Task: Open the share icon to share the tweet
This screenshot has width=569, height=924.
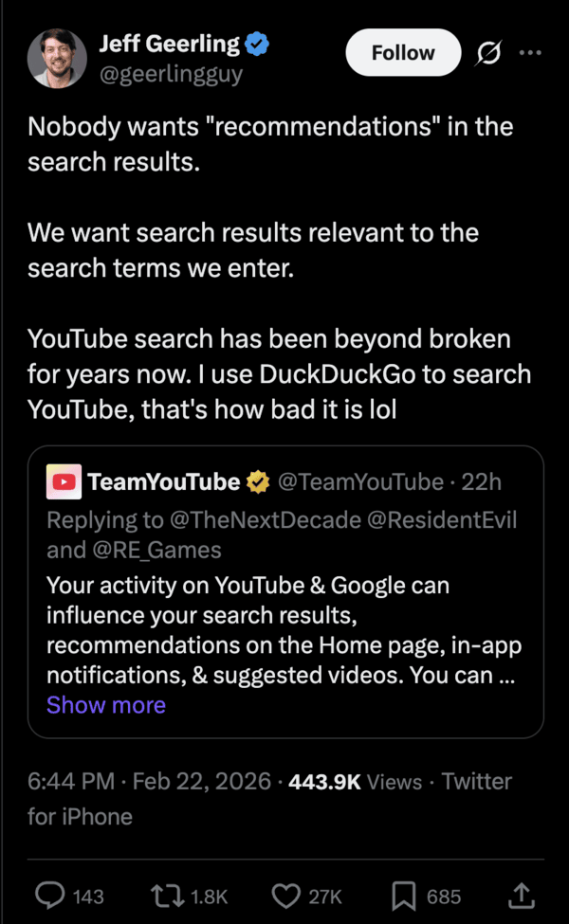Action: pyautogui.click(x=521, y=896)
